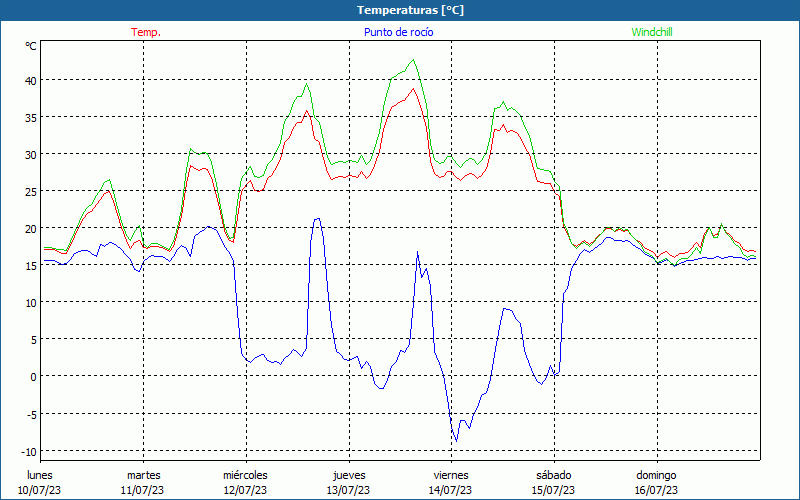The image size is (800, 500).
Task: Click the '°C' axis unit label
Action: 31,46
